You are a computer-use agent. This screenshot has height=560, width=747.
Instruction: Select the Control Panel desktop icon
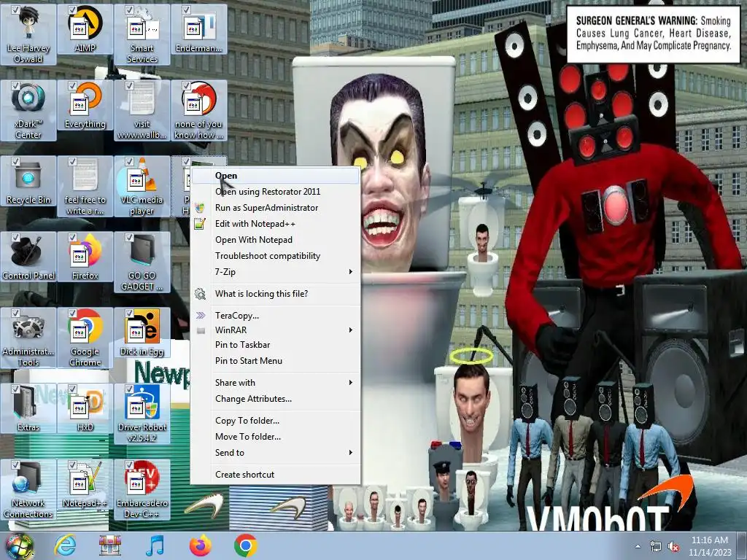[28, 257]
